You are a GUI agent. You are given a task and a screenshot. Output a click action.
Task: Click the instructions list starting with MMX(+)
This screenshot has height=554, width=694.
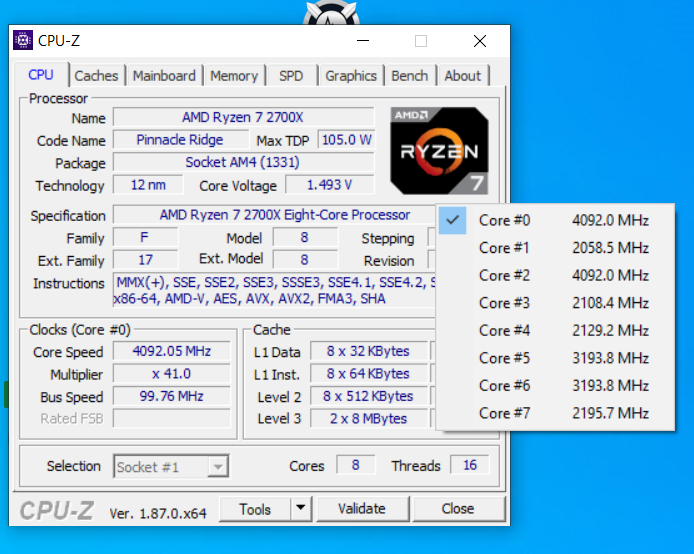[x=274, y=290]
